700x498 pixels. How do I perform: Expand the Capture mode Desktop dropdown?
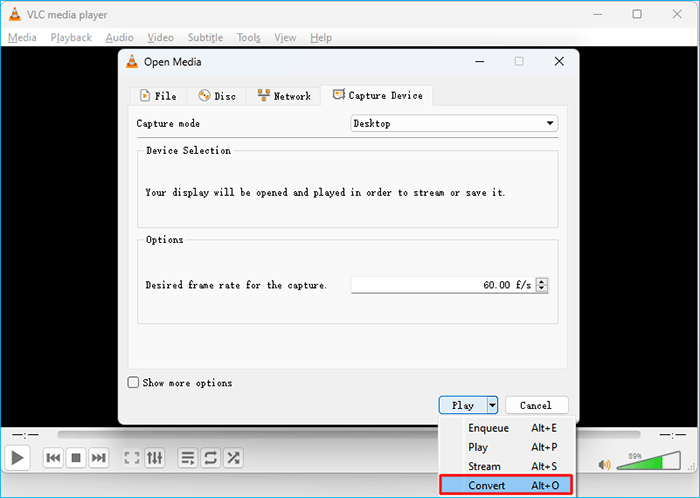point(454,124)
